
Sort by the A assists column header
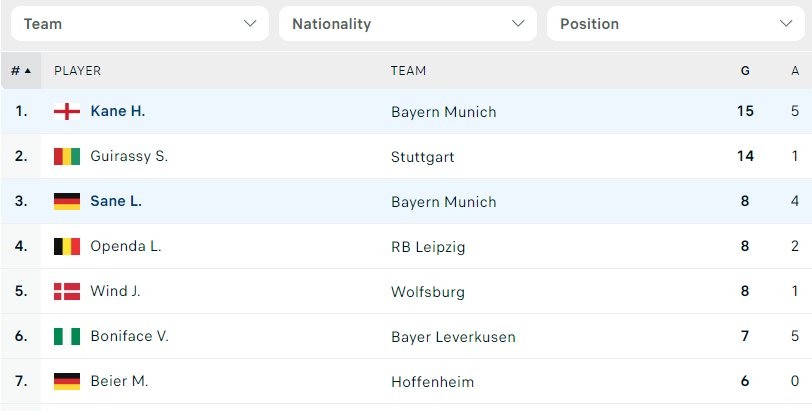tap(794, 71)
